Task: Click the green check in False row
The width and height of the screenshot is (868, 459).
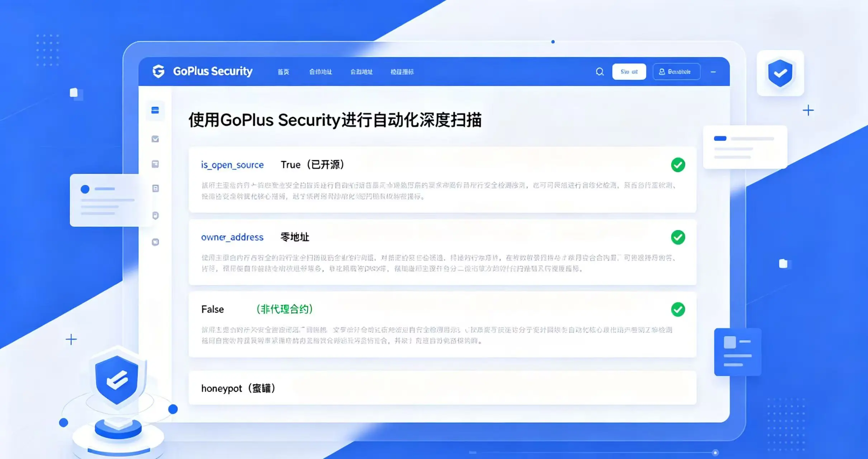Action: click(x=678, y=309)
